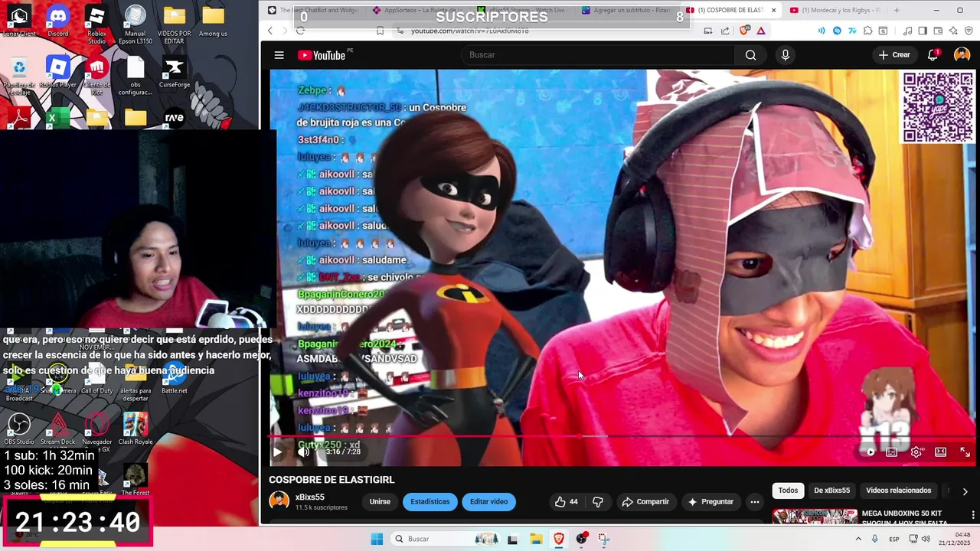Screen dimensions: 980x551
Task: Click the Editar video button
Action: pos(488,502)
